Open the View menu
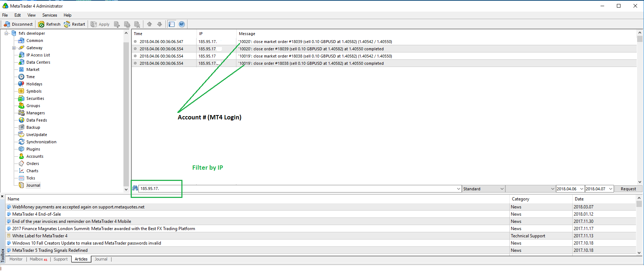This screenshot has width=644, height=271. [31, 15]
